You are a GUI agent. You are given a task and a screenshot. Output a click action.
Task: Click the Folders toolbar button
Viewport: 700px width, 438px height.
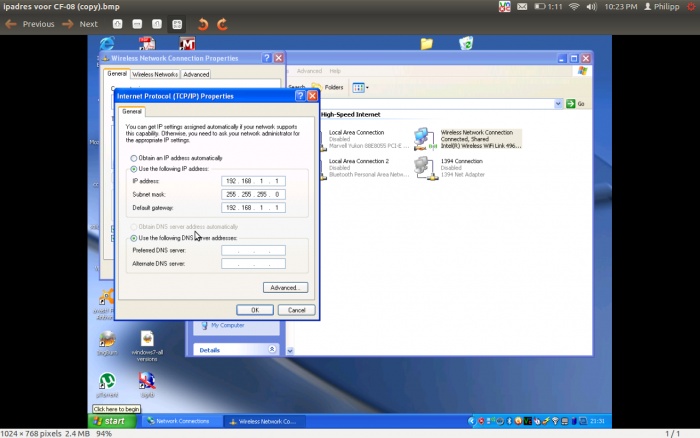[328, 88]
